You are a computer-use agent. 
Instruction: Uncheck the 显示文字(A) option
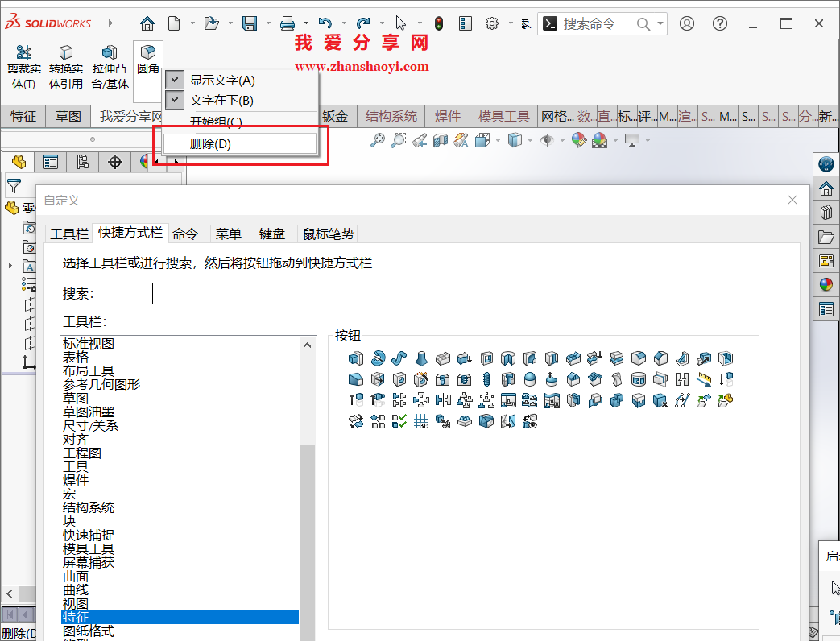pyautogui.click(x=174, y=80)
